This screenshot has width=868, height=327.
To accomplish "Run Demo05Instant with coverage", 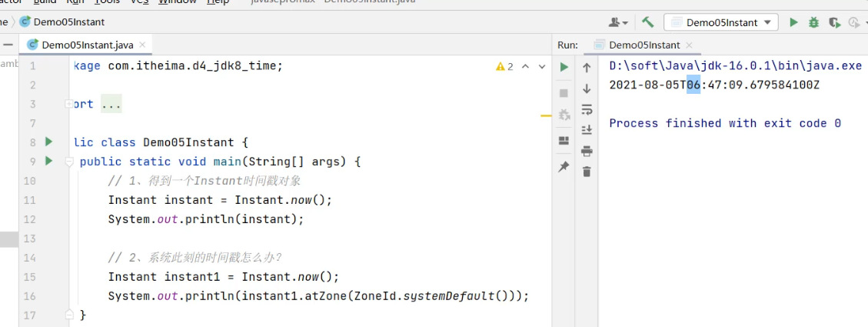I will tap(834, 22).
